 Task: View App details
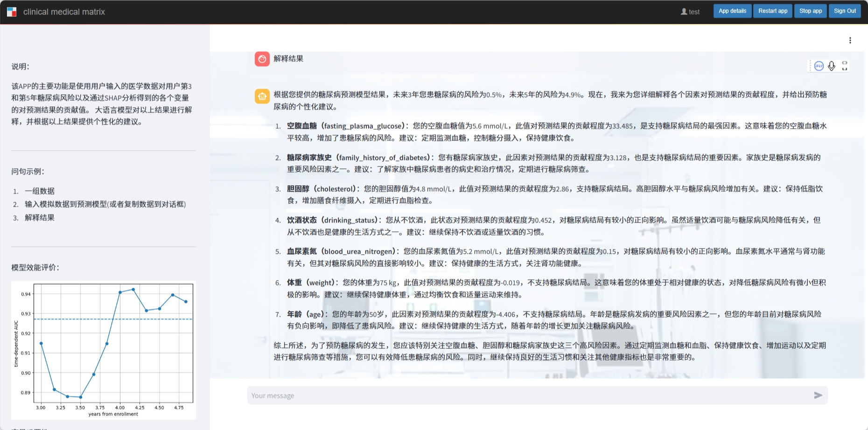click(x=732, y=10)
